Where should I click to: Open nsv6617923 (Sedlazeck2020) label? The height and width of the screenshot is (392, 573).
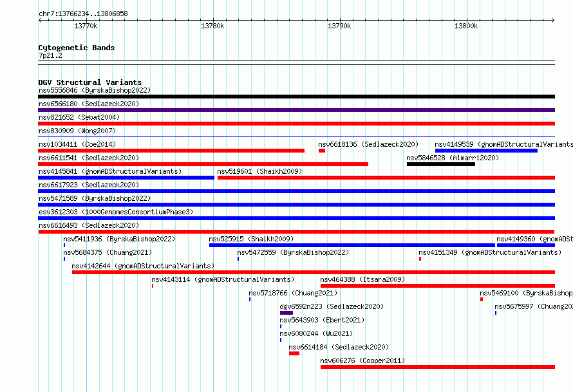tap(89, 185)
